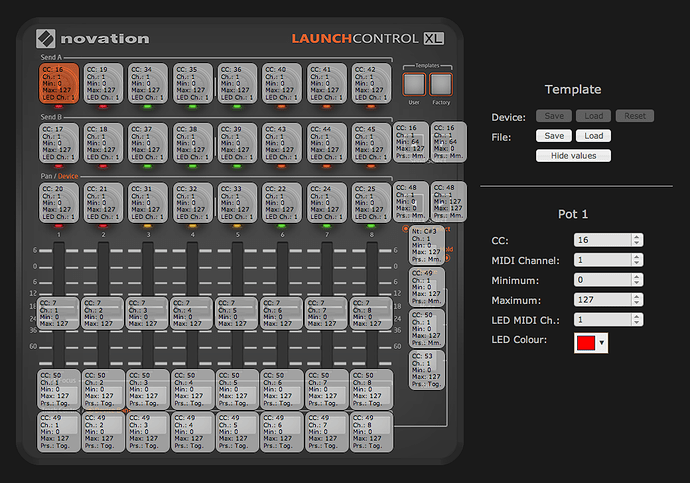Select the side button CC 16 Max 0
The image size is (690, 483).
[448, 142]
